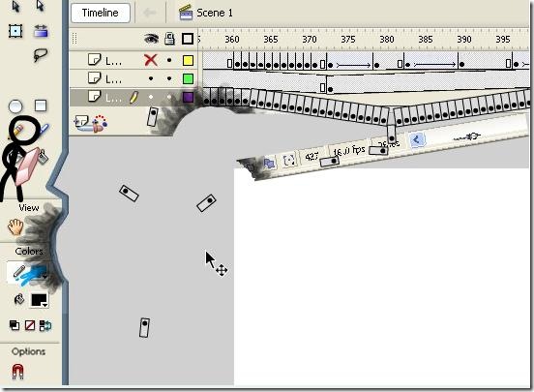Image resolution: width=534 pixels, height=392 pixels.
Task: Click the Add Motion Guide icon
Action: pos(100,123)
